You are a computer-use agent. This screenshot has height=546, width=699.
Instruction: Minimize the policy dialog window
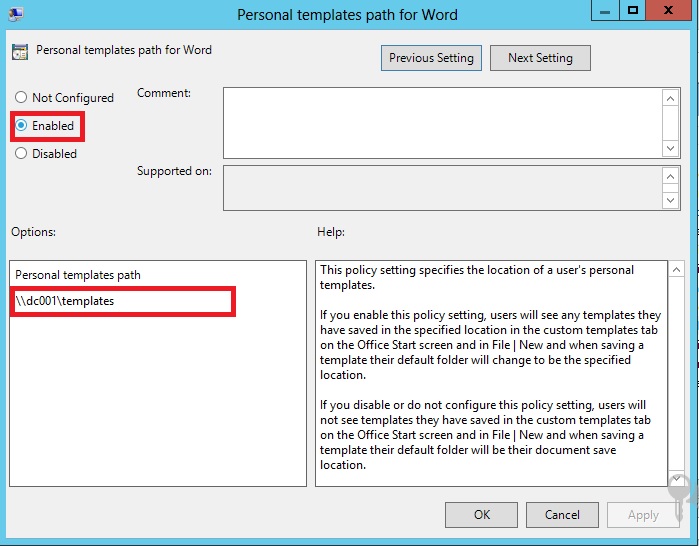(605, 11)
